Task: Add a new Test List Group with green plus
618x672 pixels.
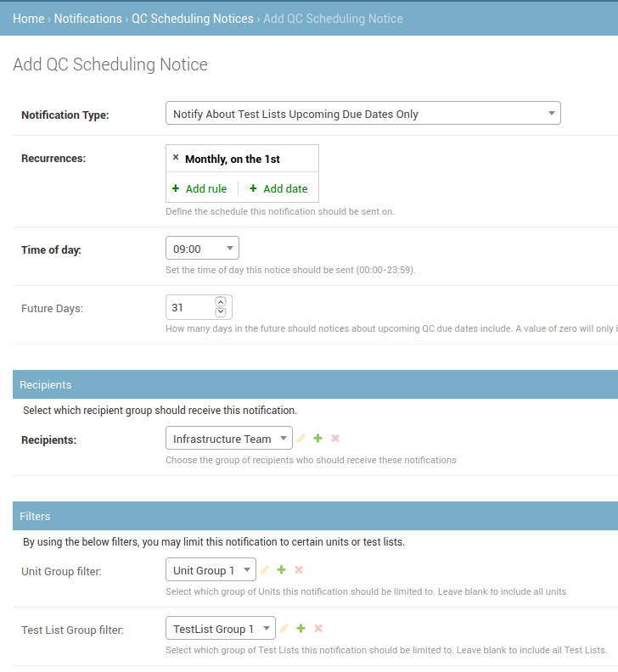Action: 301,629
